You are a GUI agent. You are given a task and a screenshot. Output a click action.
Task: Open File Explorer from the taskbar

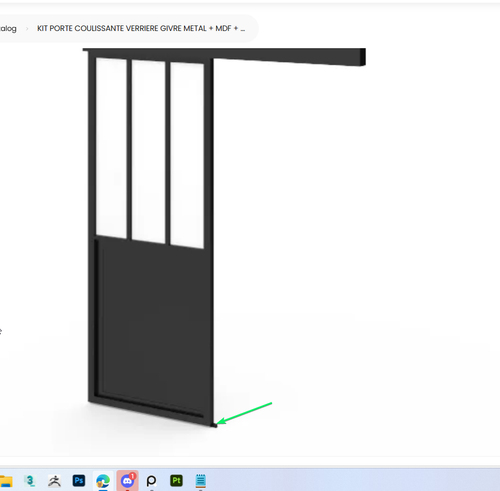(6, 481)
